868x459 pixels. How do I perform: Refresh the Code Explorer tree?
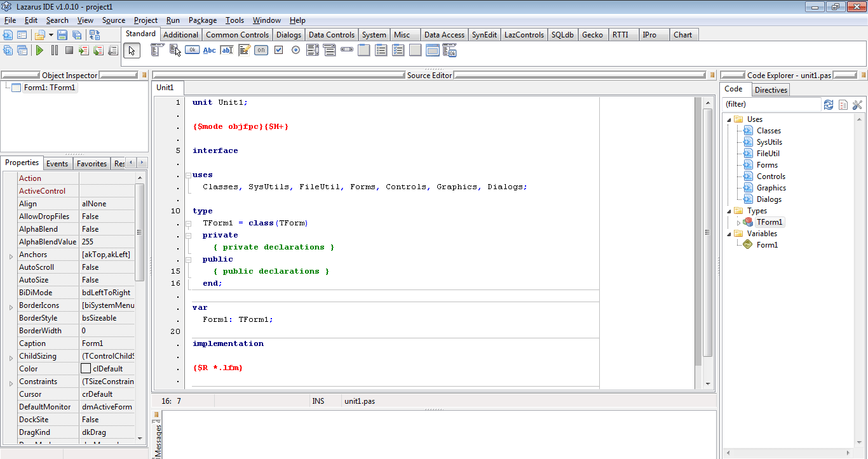tap(829, 105)
